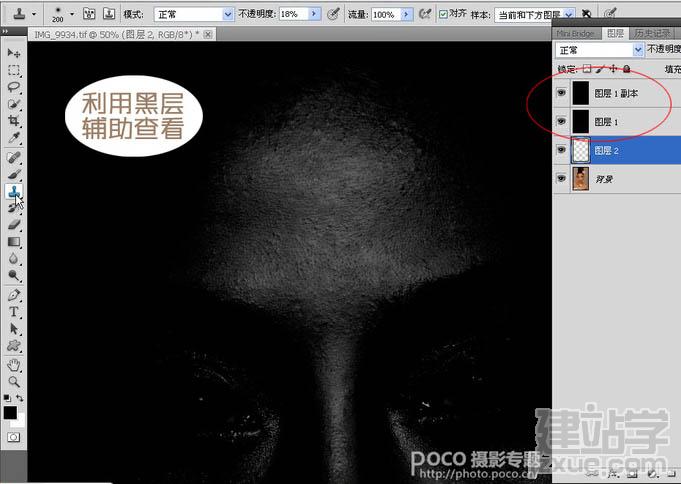Toggle the 对齐 aligned checkbox

click(443, 14)
